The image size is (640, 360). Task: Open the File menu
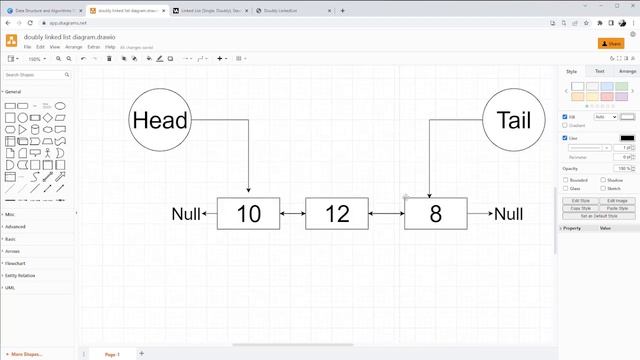27,47
